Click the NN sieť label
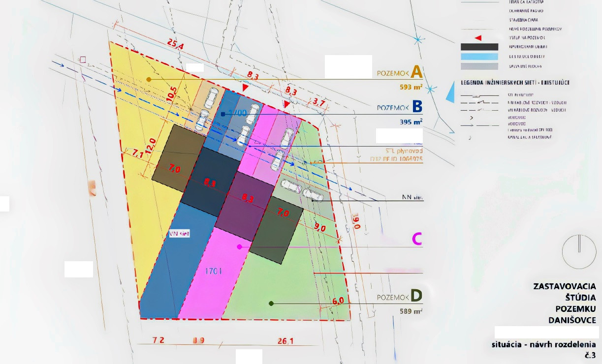This screenshot has width=602, height=364. (x=412, y=198)
